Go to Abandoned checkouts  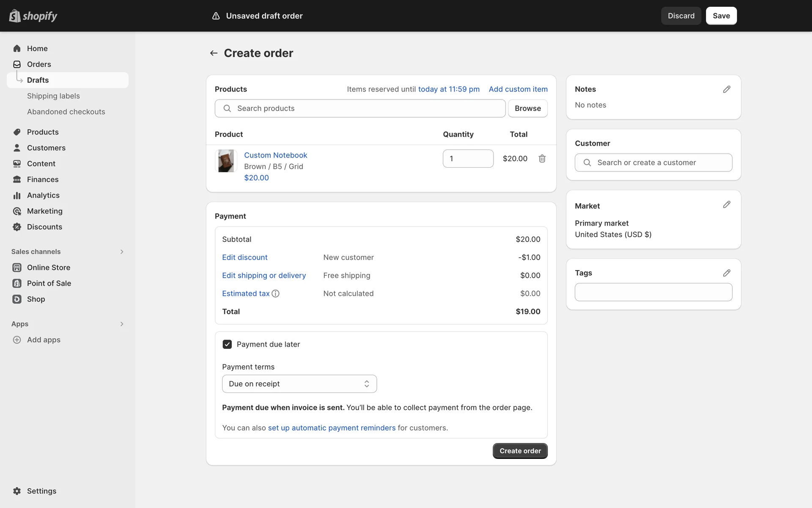pyautogui.click(x=66, y=112)
